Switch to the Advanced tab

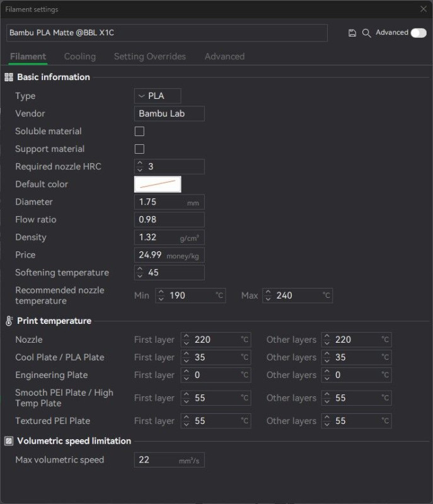225,57
